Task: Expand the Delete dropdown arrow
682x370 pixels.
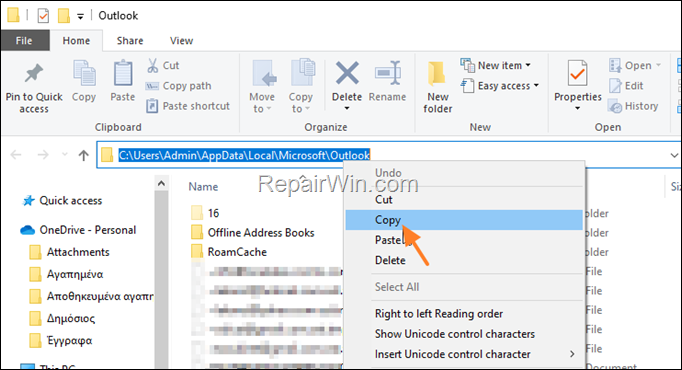Action: 347,108
